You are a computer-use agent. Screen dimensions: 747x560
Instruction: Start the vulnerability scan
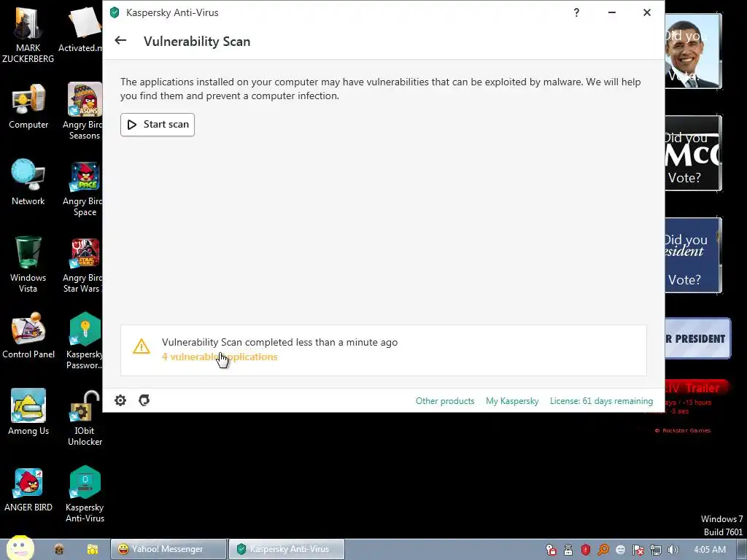point(158,125)
